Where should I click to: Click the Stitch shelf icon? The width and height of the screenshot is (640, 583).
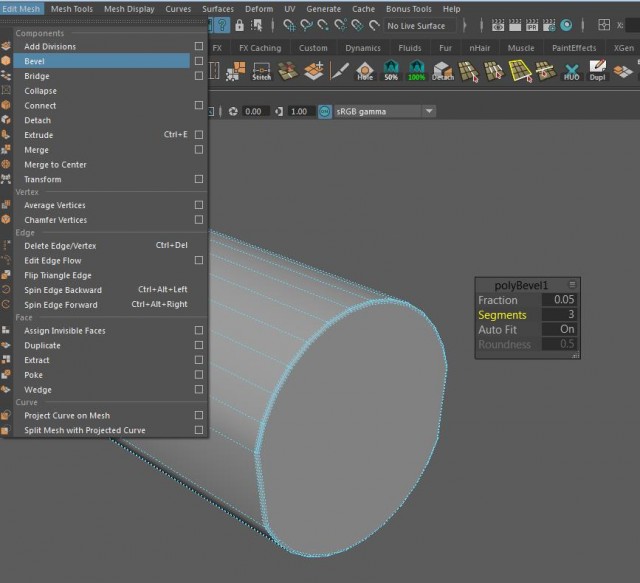tap(261, 71)
